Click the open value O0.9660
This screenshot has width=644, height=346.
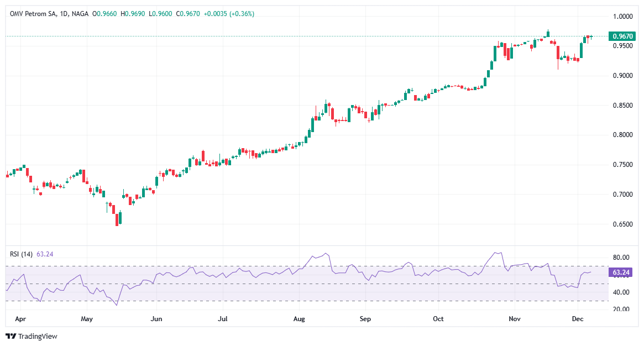point(104,14)
